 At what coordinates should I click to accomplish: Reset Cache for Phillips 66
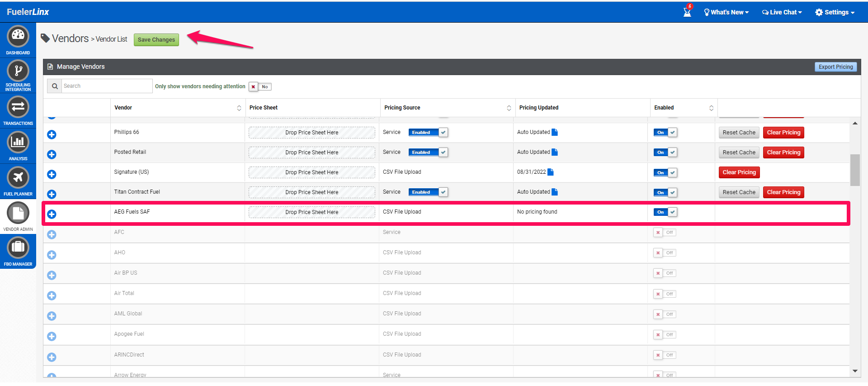click(739, 133)
